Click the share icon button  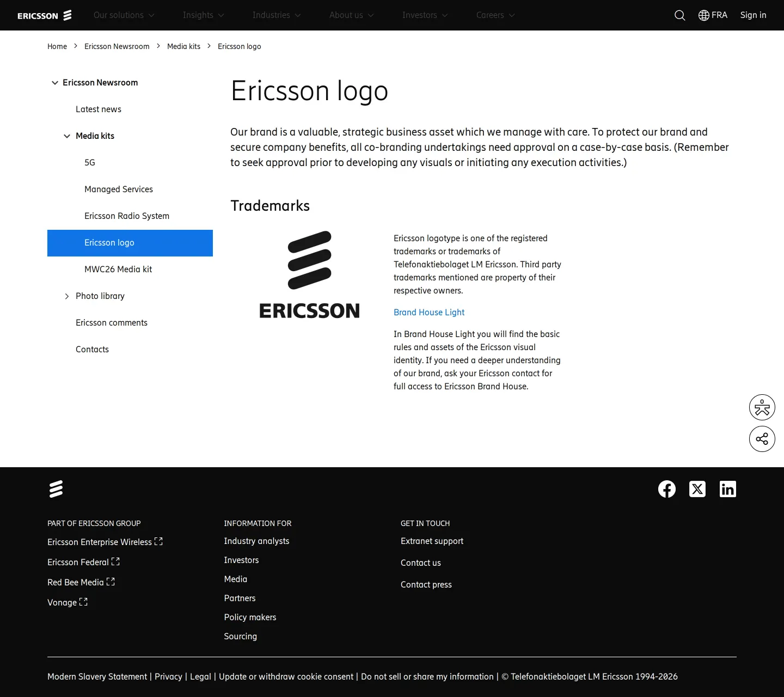coord(762,439)
